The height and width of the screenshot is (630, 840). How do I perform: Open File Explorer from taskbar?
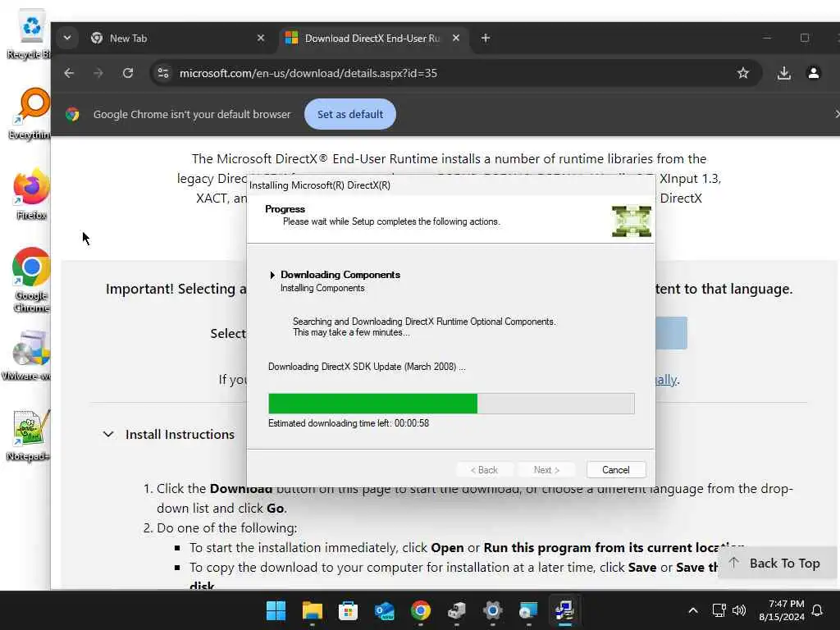coord(312,610)
